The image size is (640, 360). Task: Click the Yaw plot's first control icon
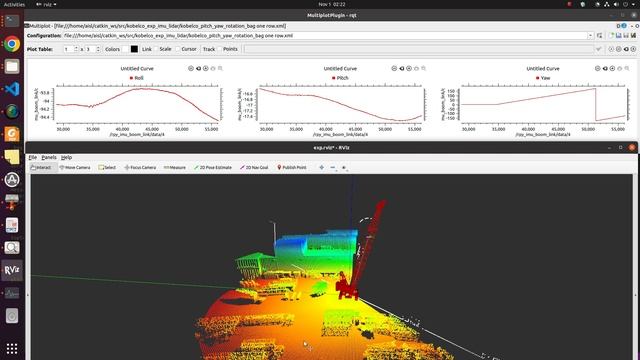(598, 69)
